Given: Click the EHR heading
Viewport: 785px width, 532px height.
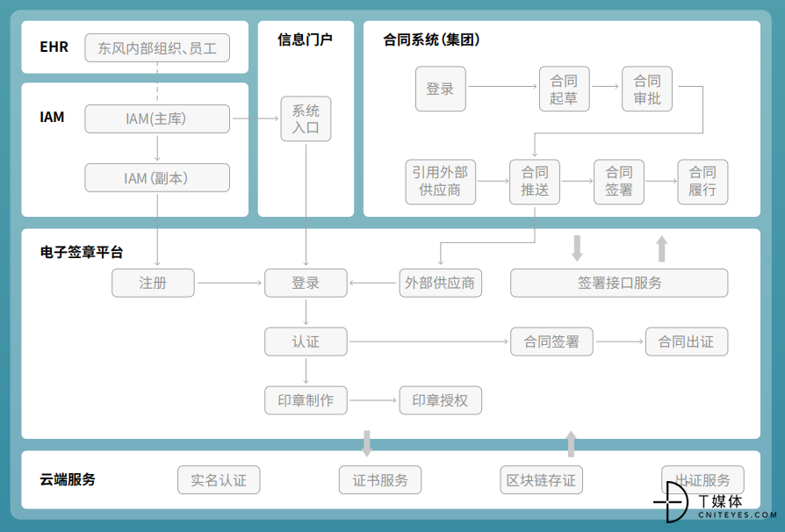Looking at the screenshot, I should [54, 47].
